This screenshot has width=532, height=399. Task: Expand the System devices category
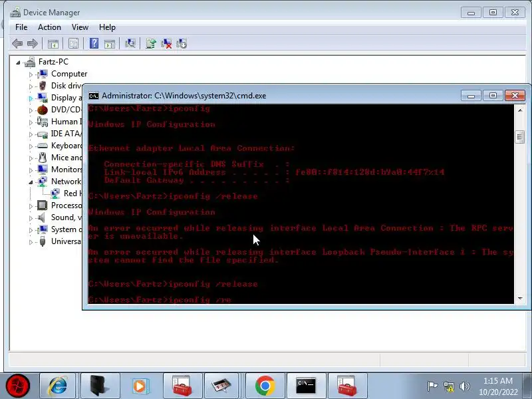[31, 229]
